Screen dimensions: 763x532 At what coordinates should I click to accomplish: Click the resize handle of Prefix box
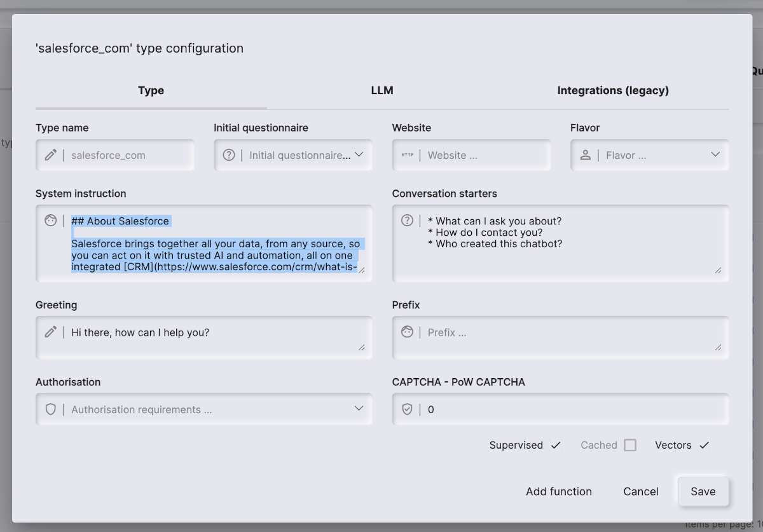pos(718,347)
